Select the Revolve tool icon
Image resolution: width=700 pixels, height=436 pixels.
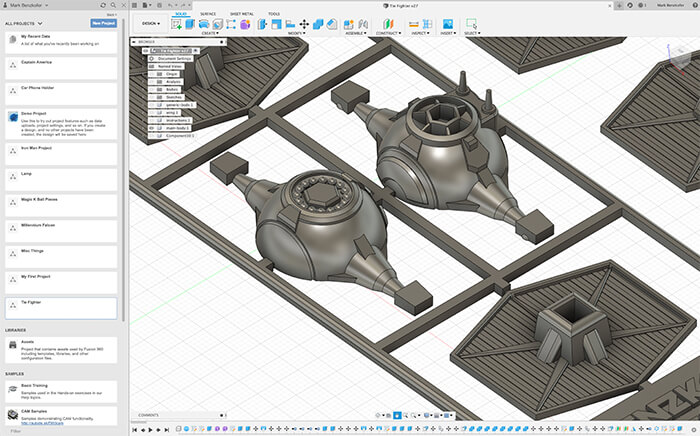click(x=204, y=24)
